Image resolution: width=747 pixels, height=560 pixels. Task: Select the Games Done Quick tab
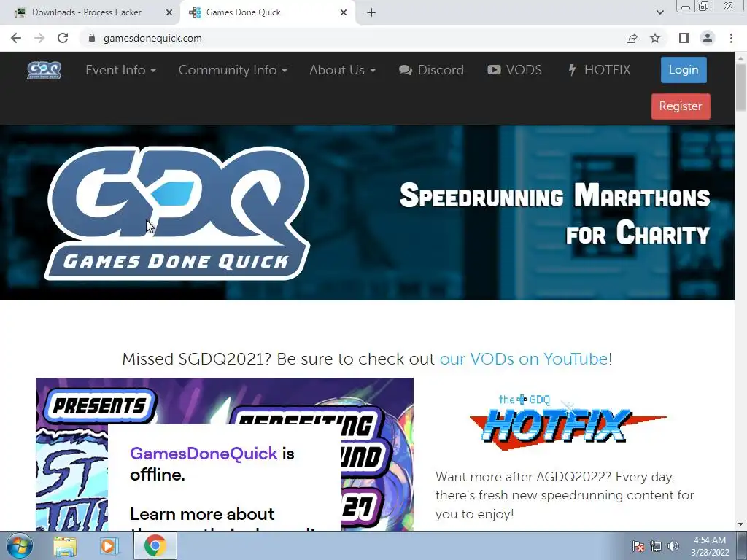pos(267,12)
